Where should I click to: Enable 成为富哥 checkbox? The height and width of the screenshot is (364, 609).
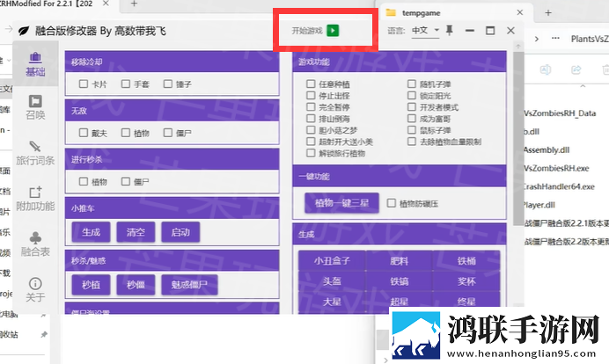[x=412, y=119]
